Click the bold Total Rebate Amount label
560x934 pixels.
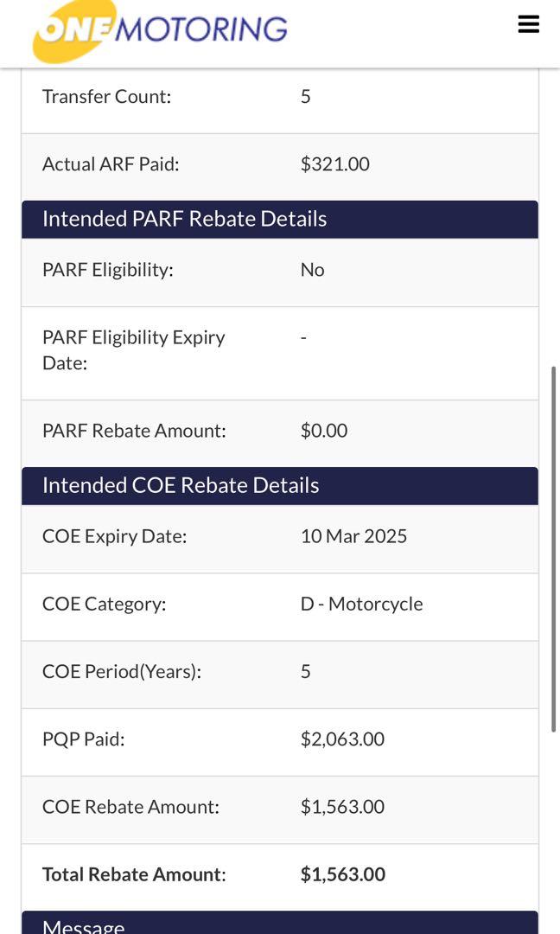tap(134, 874)
